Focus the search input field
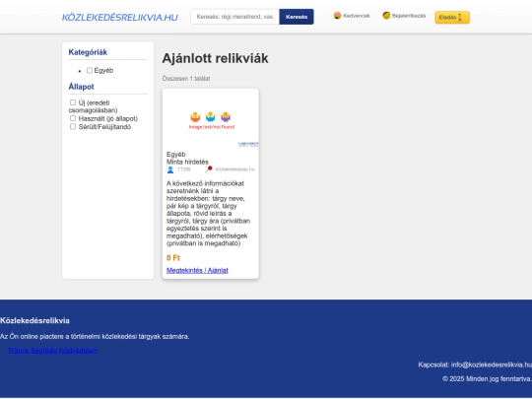Image resolution: width=532 pixels, height=399 pixels. 234,17
